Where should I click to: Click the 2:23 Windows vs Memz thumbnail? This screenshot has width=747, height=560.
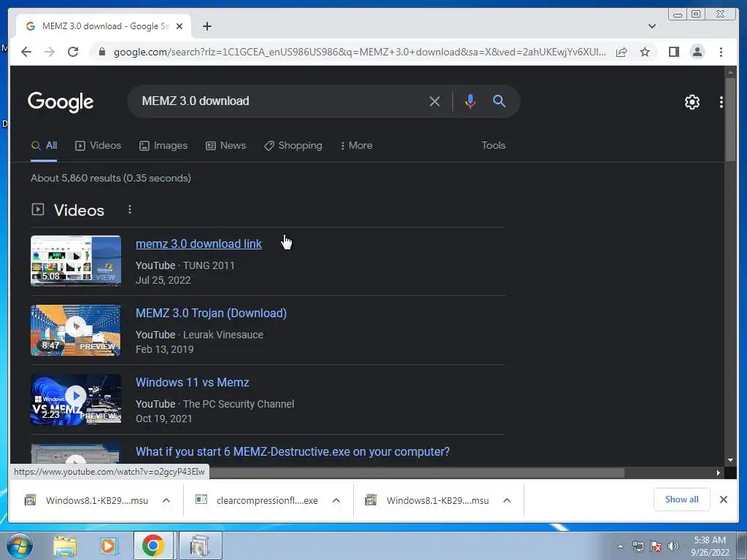76,400
